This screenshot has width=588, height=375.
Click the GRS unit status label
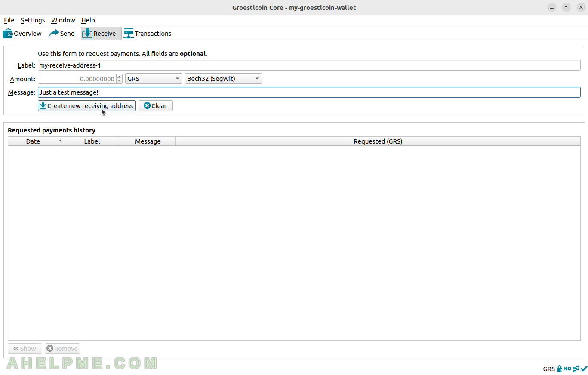click(549, 369)
